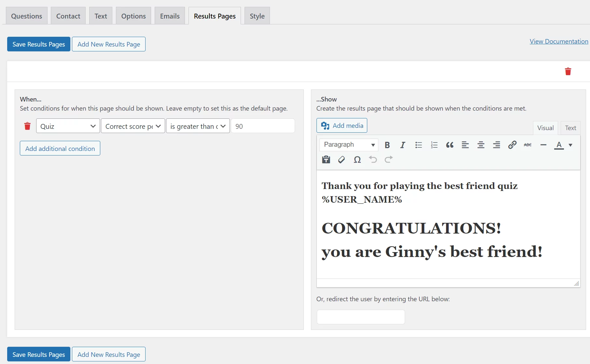Open the Paragraph format dropdown
590x364 pixels.
(x=349, y=145)
